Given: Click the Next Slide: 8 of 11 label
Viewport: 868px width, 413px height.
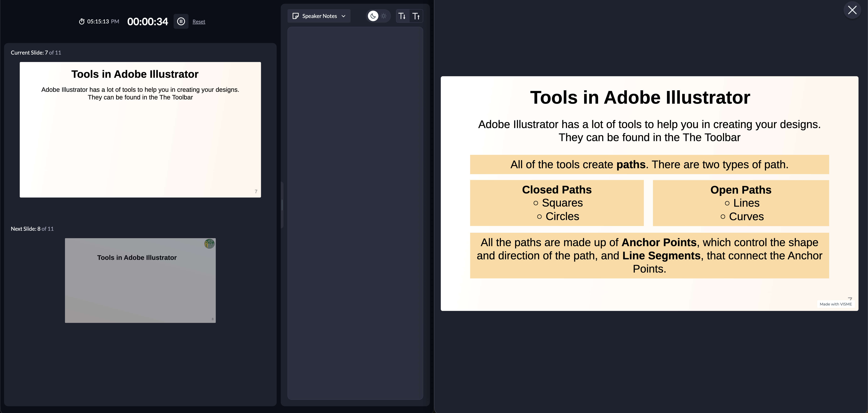Looking at the screenshot, I should pyautogui.click(x=32, y=229).
